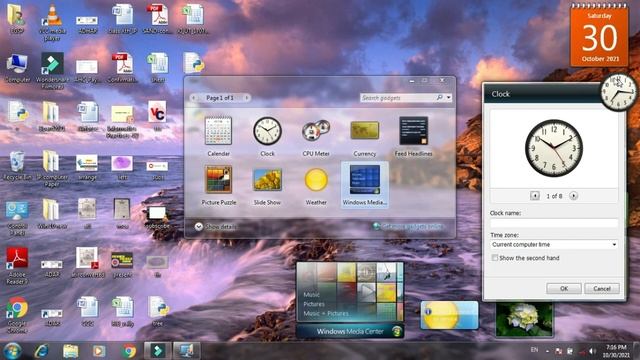
Task: Go to previous clock style
Action: pos(535,196)
